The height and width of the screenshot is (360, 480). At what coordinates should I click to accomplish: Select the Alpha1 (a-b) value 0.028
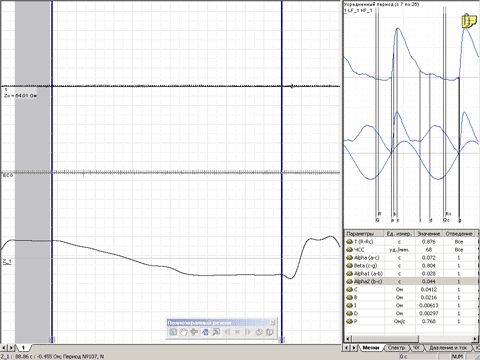coord(429,274)
